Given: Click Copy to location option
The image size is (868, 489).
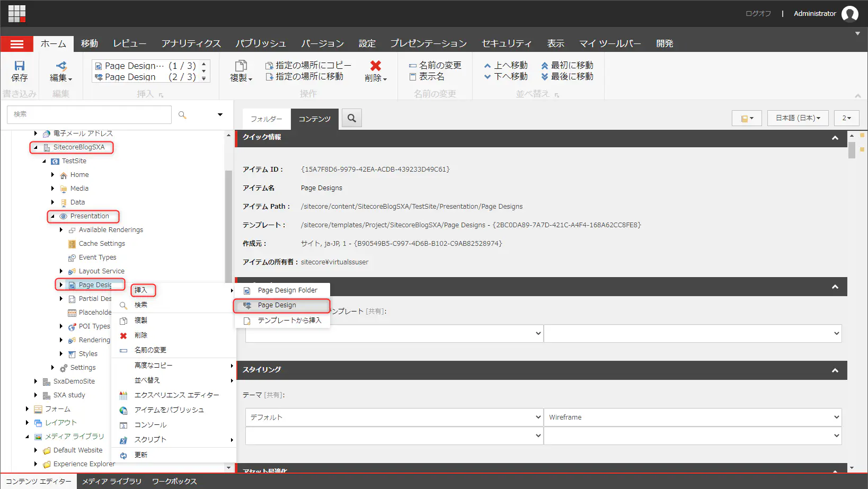Looking at the screenshot, I should (x=308, y=65).
